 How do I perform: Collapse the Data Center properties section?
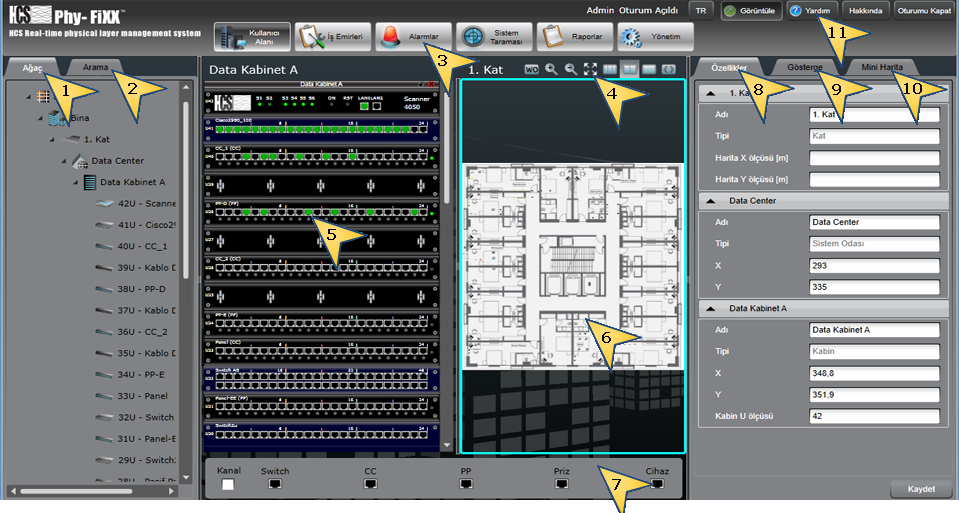(x=709, y=200)
